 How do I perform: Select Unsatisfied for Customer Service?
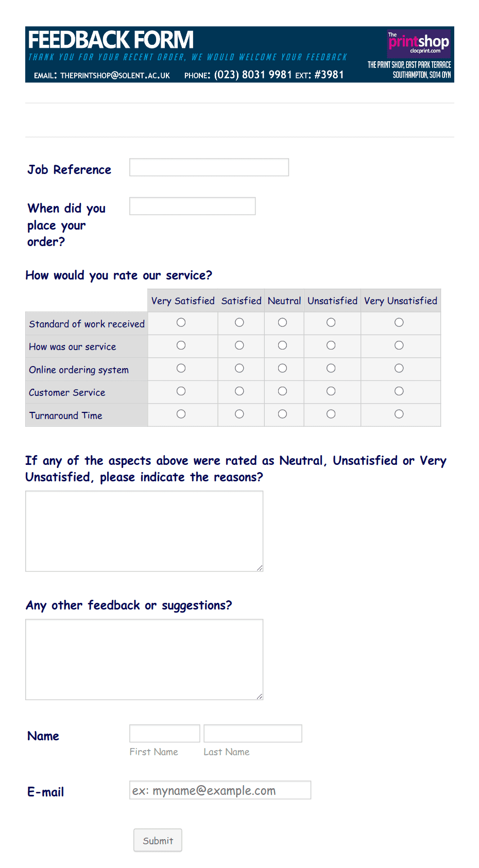[x=331, y=391]
